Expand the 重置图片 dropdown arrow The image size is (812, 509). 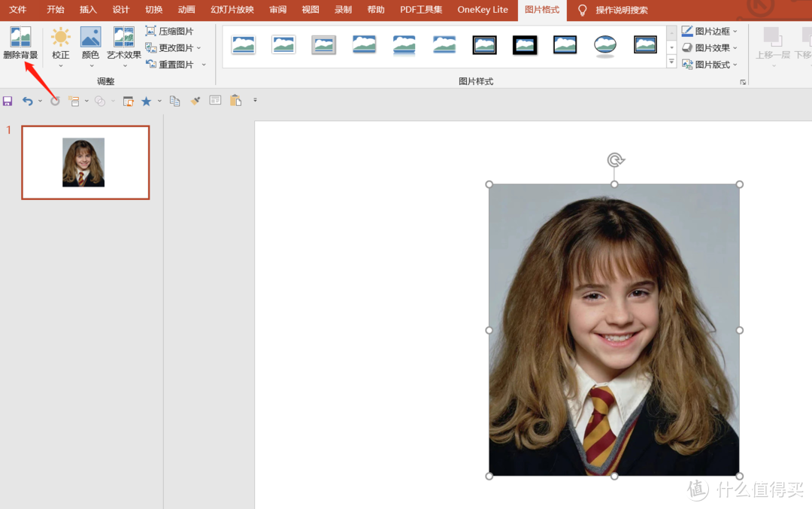204,65
